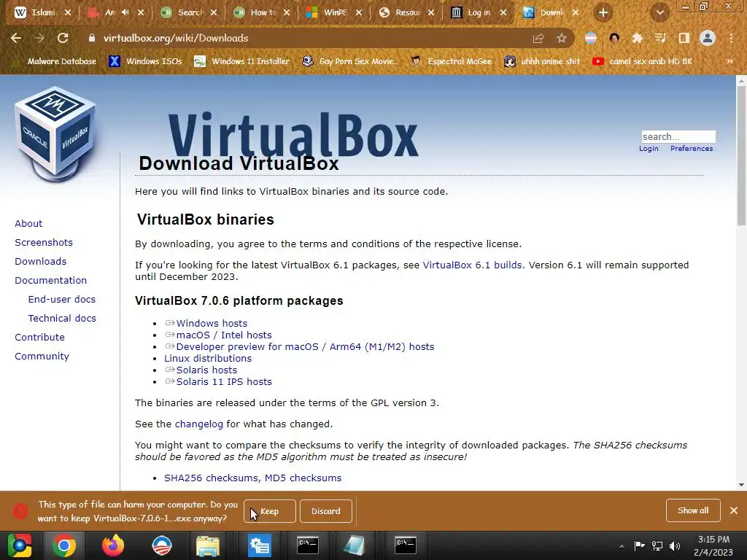Open Chrome's three-dot menu
Image resolution: width=747 pixels, height=560 pixels.
731,38
